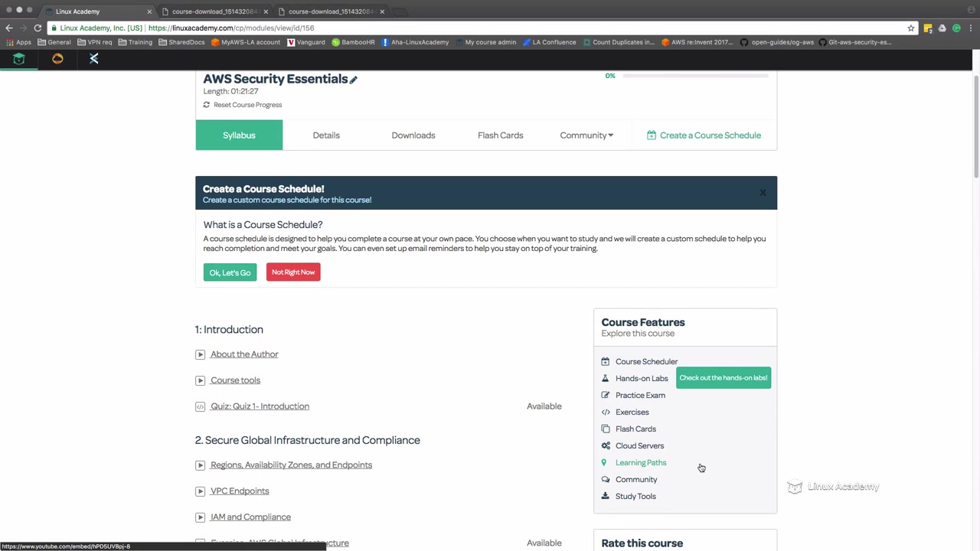Open the Apps grid in bookmarks bar
The width and height of the screenshot is (980, 551).
(x=18, y=42)
